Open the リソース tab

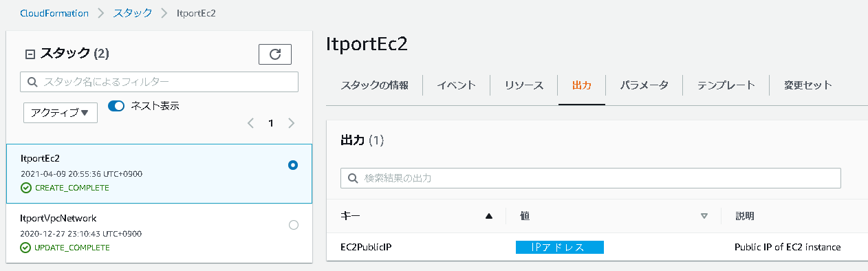(524, 85)
